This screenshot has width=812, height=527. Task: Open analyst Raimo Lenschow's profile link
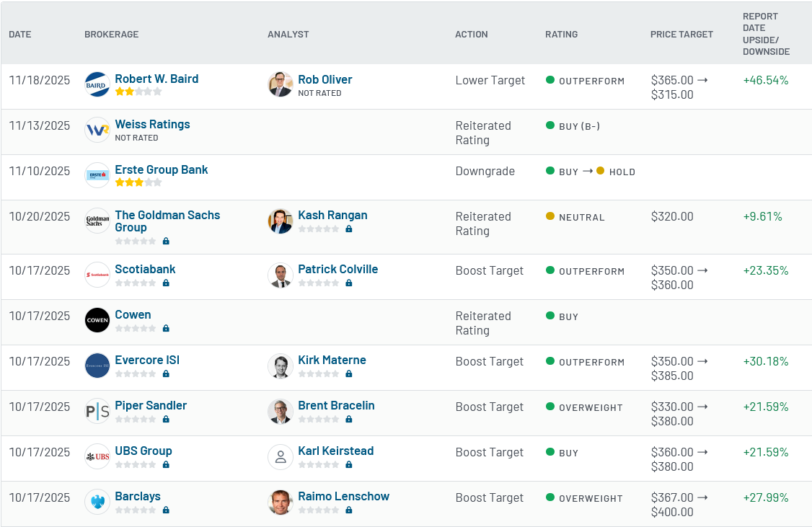[x=343, y=497]
